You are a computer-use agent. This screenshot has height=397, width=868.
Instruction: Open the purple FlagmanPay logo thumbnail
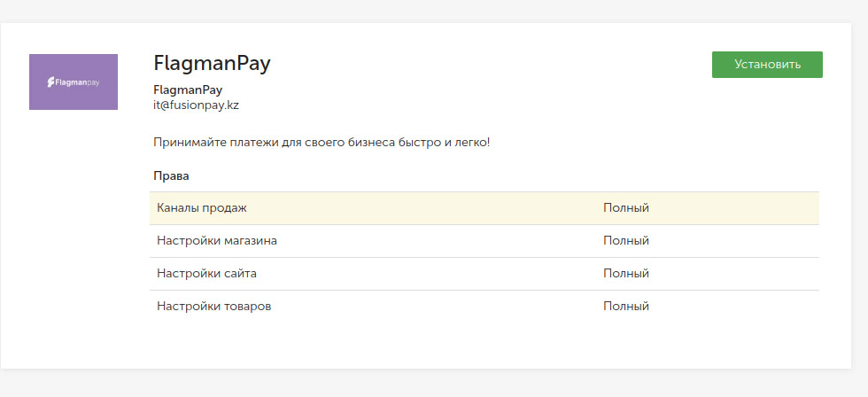click(73, 82)
